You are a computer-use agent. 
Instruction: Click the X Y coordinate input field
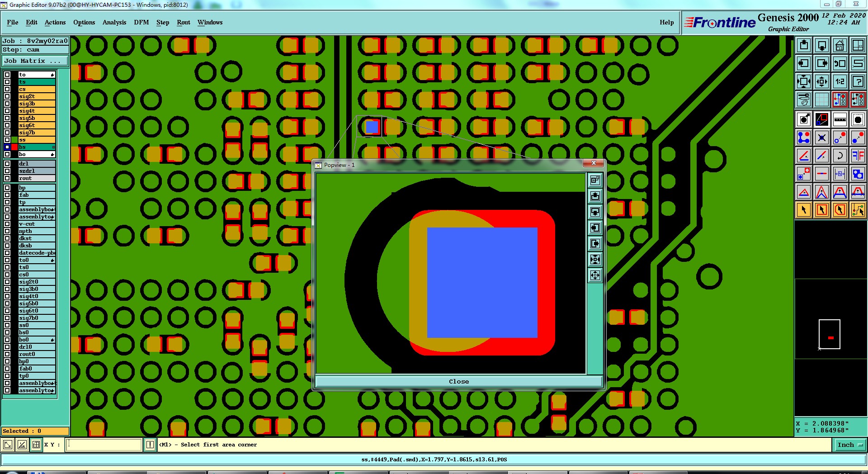pos(104,445)
